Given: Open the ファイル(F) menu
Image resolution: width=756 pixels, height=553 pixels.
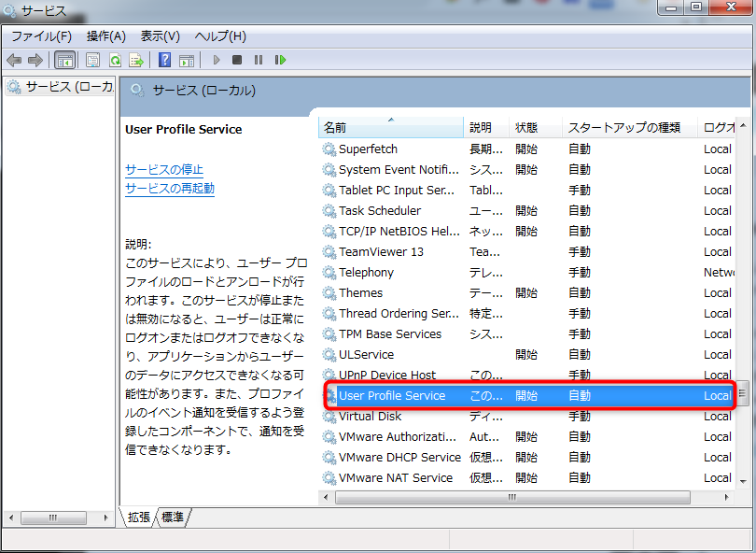Looking at the screenshot, I should click(41, 36).
